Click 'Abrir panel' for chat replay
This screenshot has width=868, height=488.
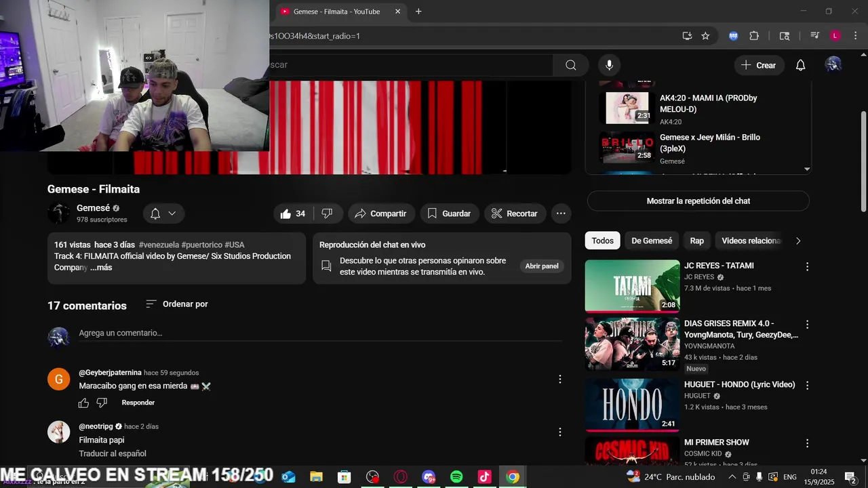(542, 266)
